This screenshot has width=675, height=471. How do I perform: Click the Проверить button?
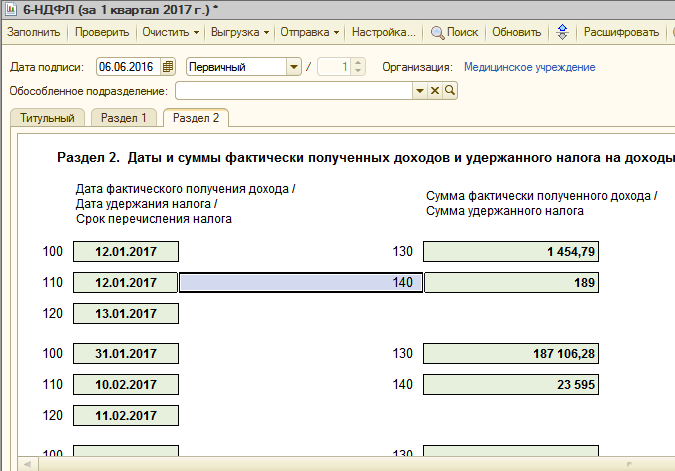point(103,32)
